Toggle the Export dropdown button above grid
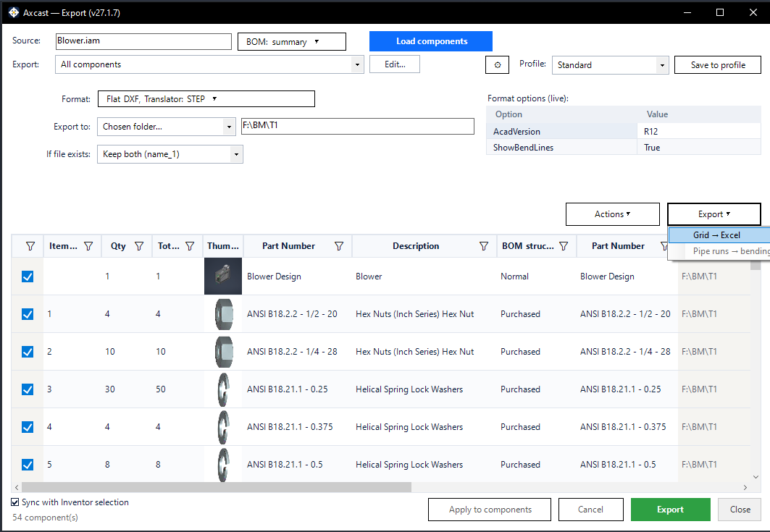770x532 pixels. point(714,214)
